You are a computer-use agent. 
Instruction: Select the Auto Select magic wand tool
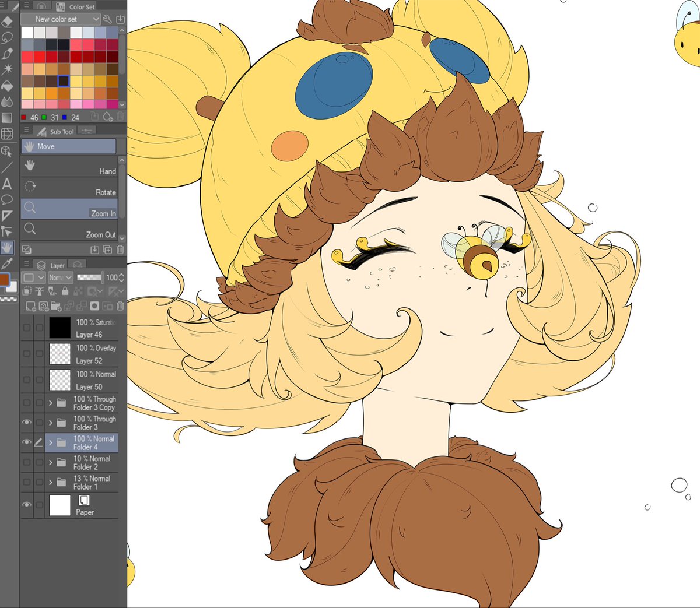7,69
